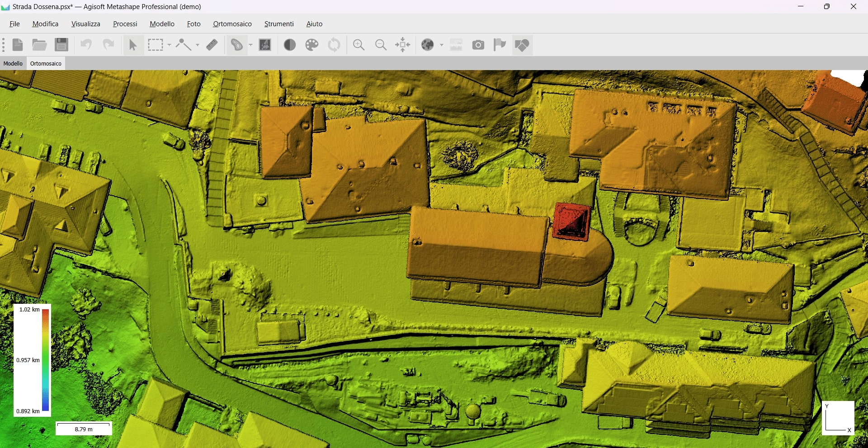Toggle the hillshading half-circle button
The image size is (868, 448).
290,45
